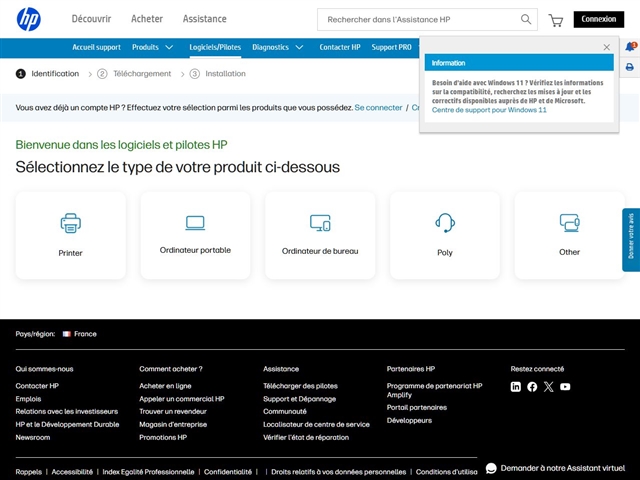Image resolution: width=640 pixels, height=480 pixels.
Task: Open Portail partenaires link
Action: coord(417,407)
